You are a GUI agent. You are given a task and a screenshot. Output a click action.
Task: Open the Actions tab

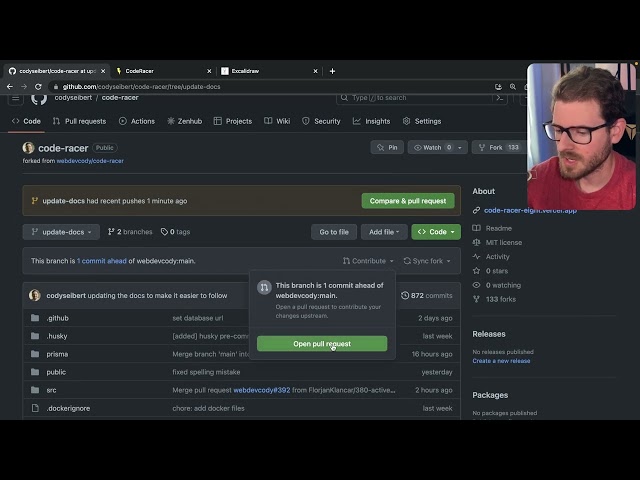(137, 121)
